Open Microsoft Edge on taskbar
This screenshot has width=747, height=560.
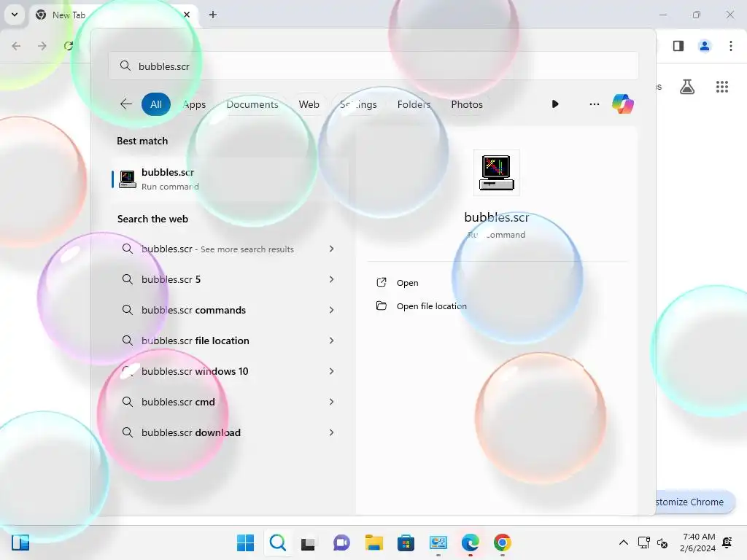(x=471, y=542)
